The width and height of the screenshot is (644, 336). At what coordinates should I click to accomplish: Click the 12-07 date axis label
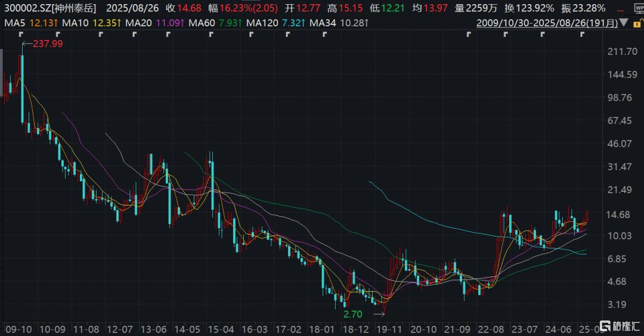click(x=119, y=329)
